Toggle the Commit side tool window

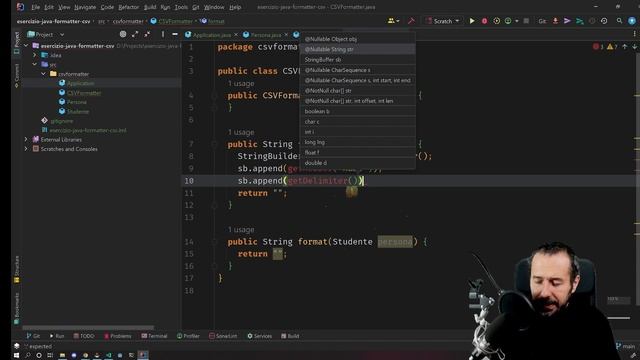click(17, 76)
